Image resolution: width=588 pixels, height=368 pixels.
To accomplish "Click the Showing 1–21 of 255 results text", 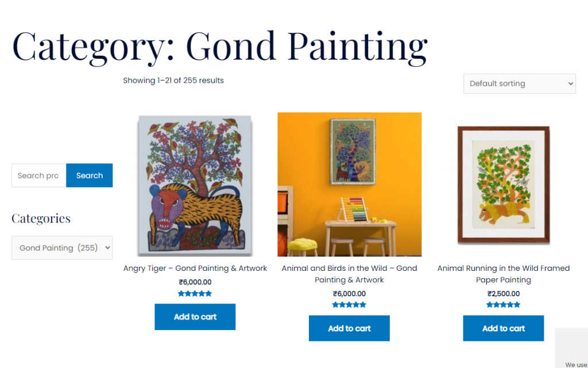I will [x=173, y=80].
